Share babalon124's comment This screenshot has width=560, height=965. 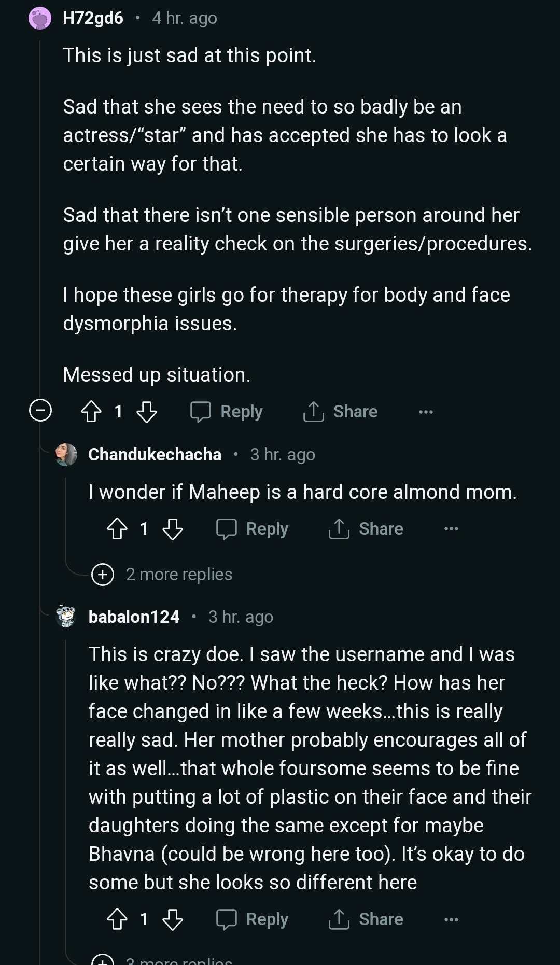coord(366,919)
